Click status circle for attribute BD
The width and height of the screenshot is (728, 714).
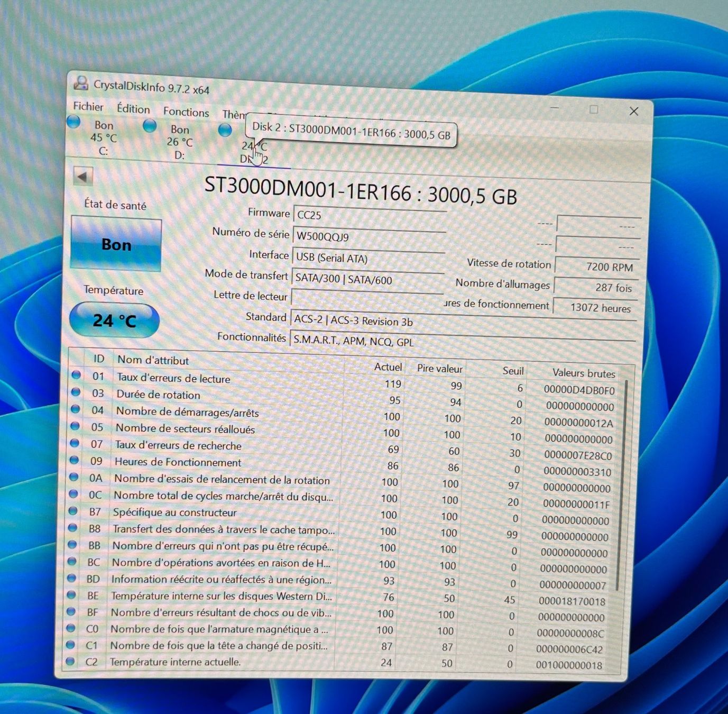[x=71, y=578]
